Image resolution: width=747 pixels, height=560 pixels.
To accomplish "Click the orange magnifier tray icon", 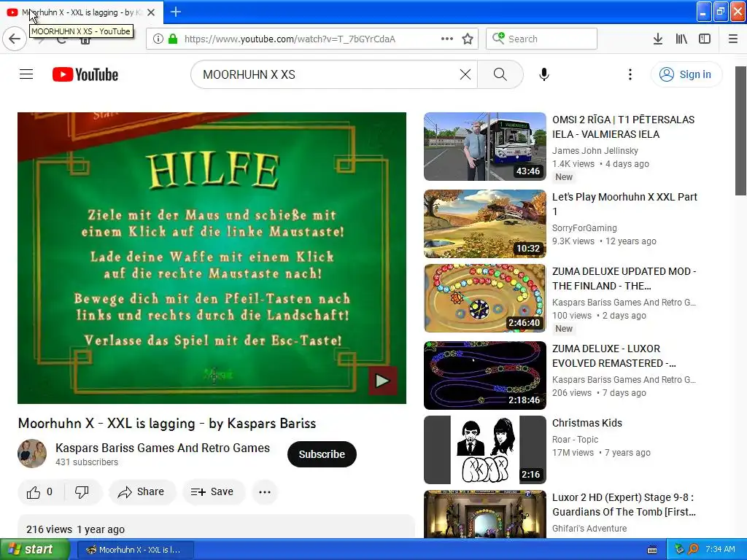I will [693, 550].
